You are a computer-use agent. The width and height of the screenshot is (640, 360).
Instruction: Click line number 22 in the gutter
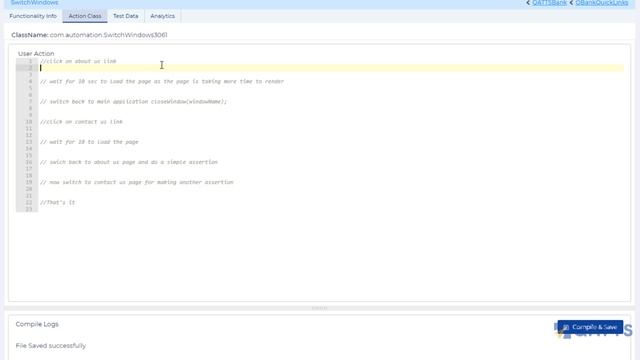click(29, 202)
